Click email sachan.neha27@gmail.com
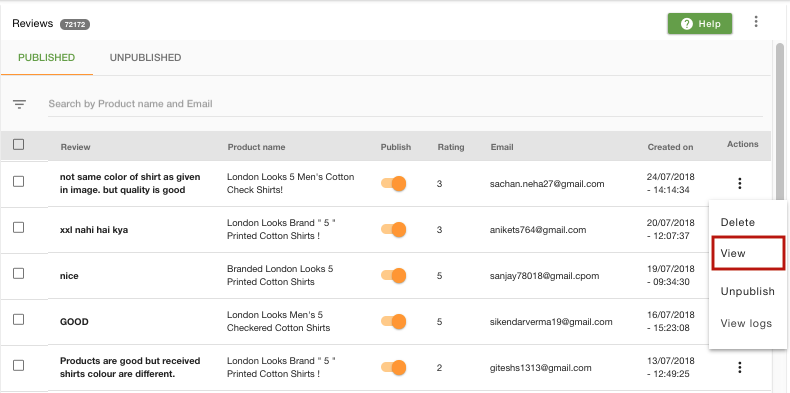The height and width of the screenshot is (393, 790). pyautogui.click(x=547, y=184)
